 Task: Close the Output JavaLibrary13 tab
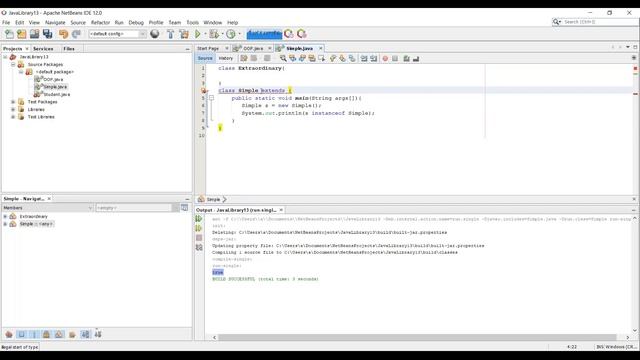tap(281, 210)
